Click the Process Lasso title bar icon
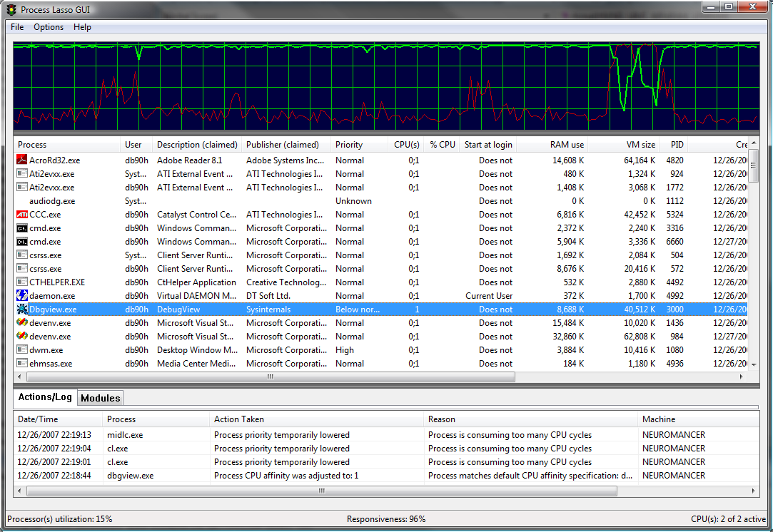Screen dimensions: 773x532 [x=11, y=9]
